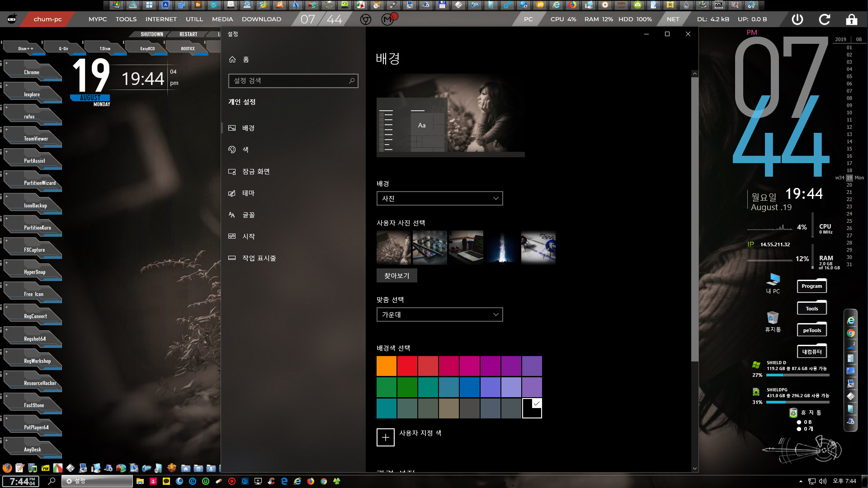
Task: Pick the orange background color swatch
Action: point(387,366)
